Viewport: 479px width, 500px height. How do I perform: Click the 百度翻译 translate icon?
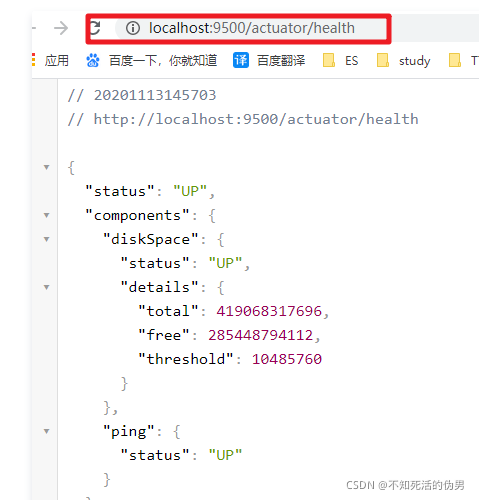(241, 60)
